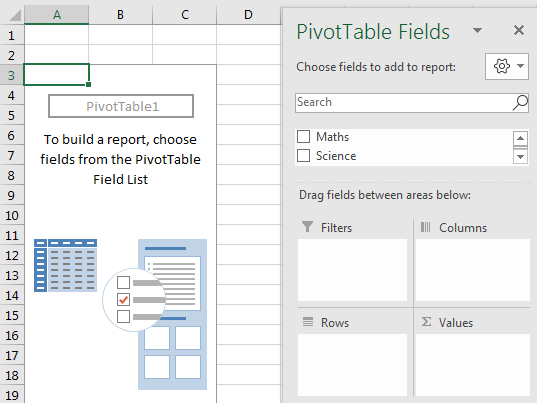539x403 pixels.
Task: Click inside the Values drop area
Action: [473, 365]
